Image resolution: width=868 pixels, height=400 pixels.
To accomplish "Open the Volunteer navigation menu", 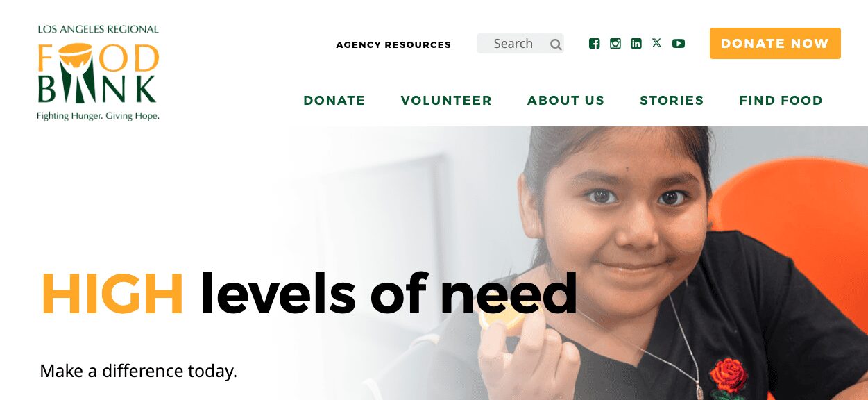I will 446,101.
